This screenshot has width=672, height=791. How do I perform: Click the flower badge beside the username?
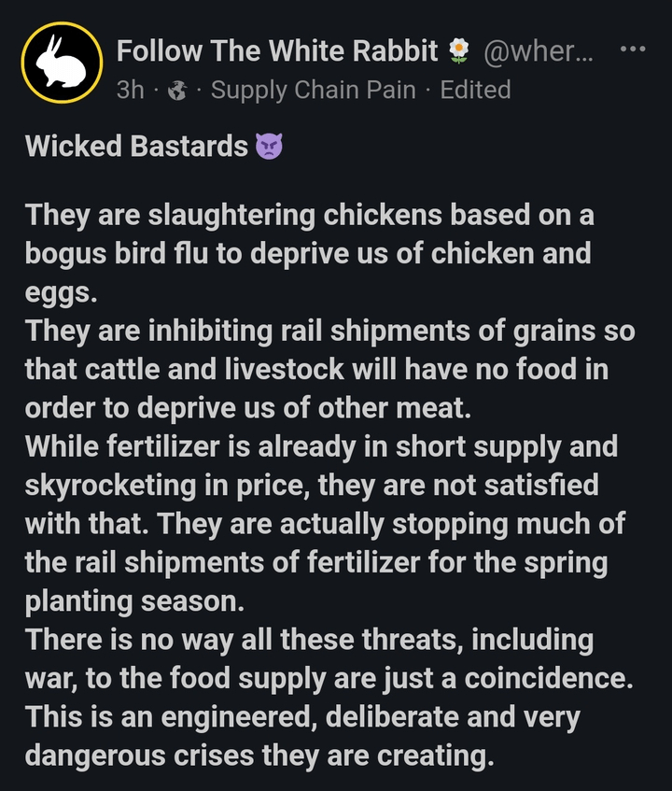[x=458, y=51]
